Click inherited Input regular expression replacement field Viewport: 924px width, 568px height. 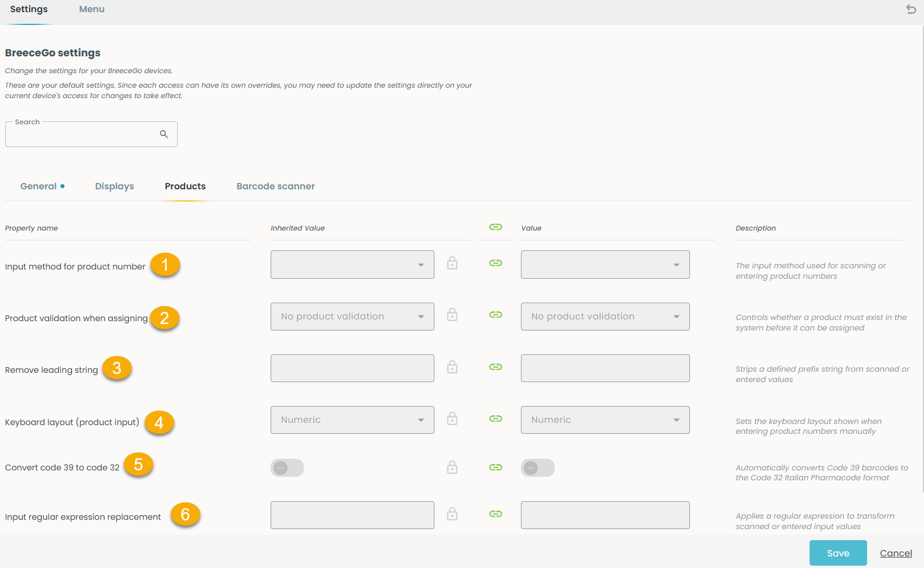coord(353,515)
